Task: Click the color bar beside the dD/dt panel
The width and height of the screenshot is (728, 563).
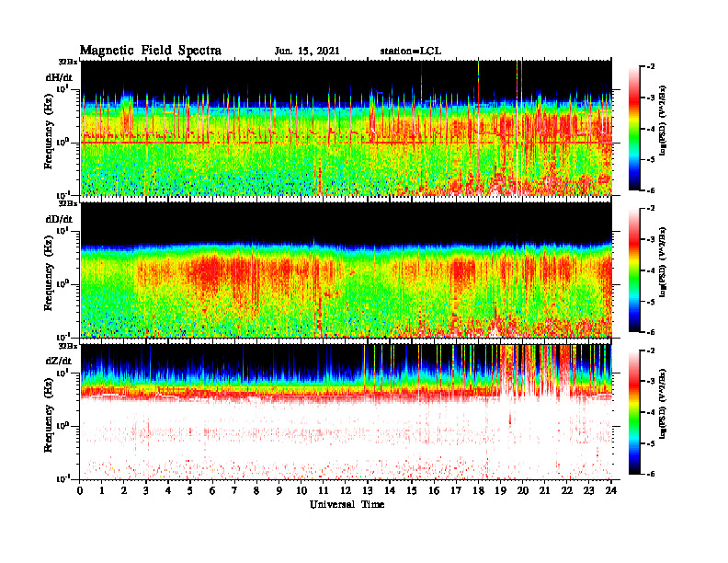Action: tap(634, 270)
